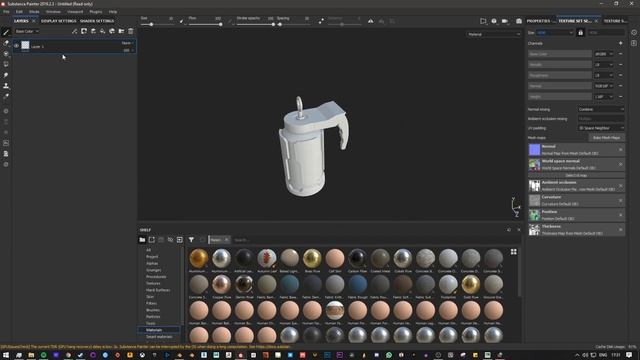
Task: Click the Select id map button
Action: (x=576, y=175)
